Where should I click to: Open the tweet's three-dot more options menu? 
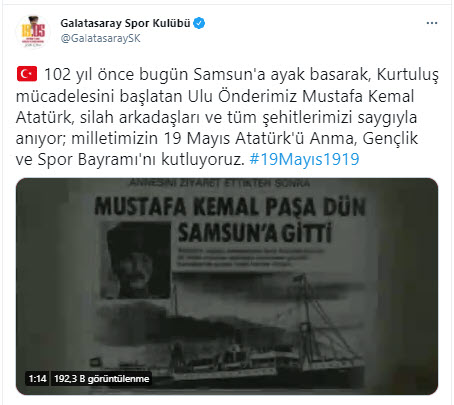pyautogui.click(x=432, y=23)
